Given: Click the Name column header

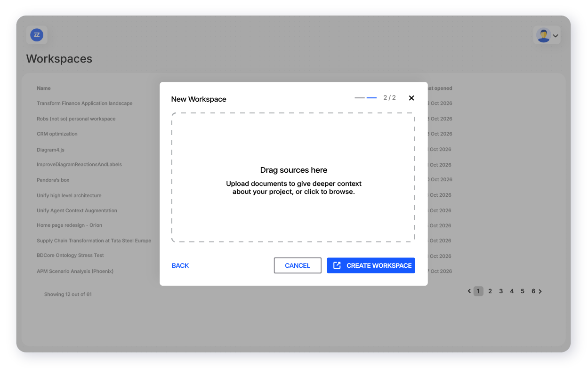Looking at the screenshot, I should [44, 88].
